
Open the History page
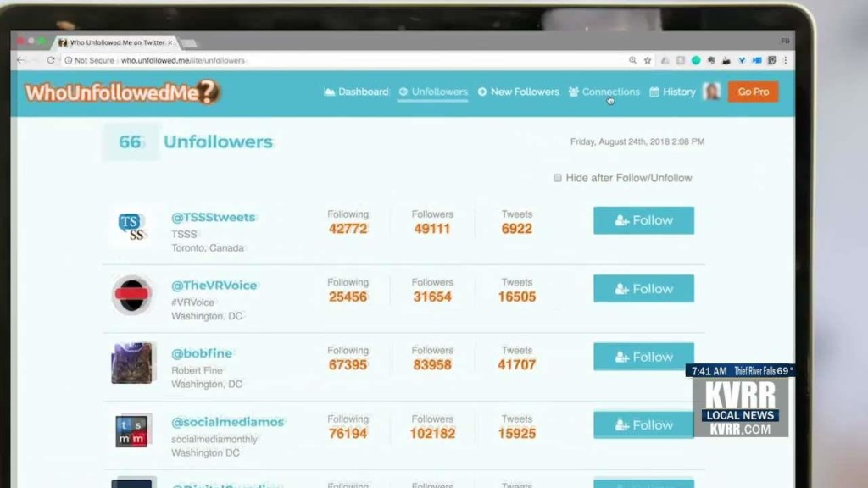(672, 91)
